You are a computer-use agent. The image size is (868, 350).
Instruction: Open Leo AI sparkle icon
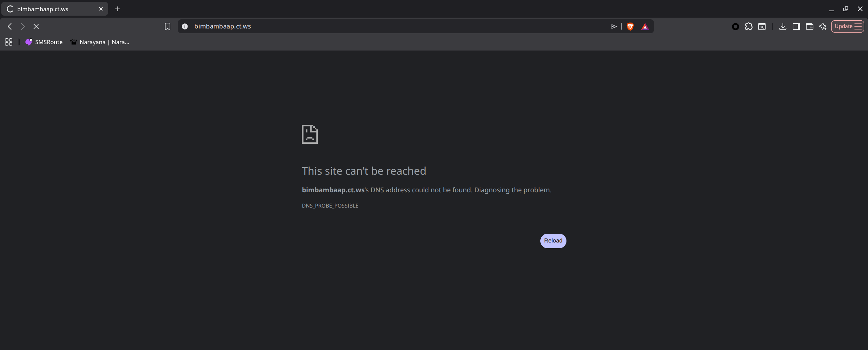pyautogui.click(x=823, y=26)
